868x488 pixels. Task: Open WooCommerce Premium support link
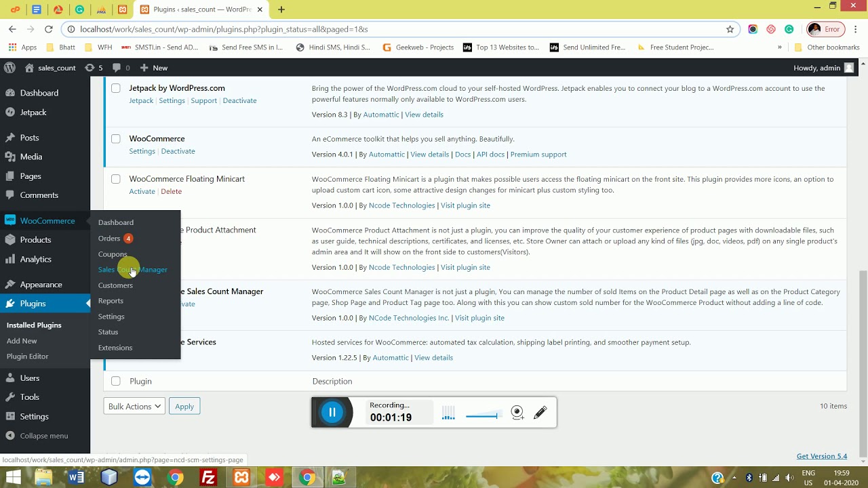pyautogui.click(x=538, y=155)
